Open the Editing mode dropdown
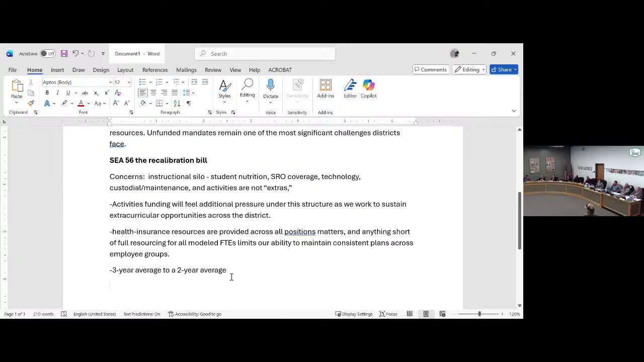The height and width of the screenshot is (362, 644). point(470,70)
